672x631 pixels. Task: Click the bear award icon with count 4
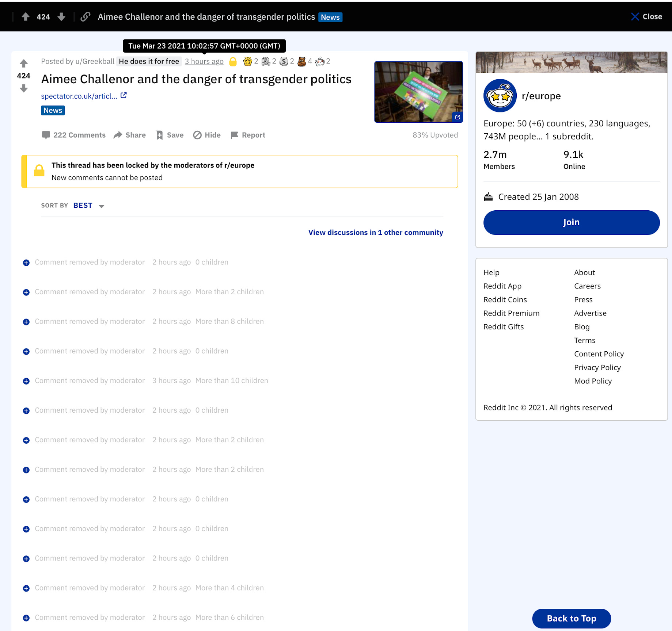tap(301, 61)
